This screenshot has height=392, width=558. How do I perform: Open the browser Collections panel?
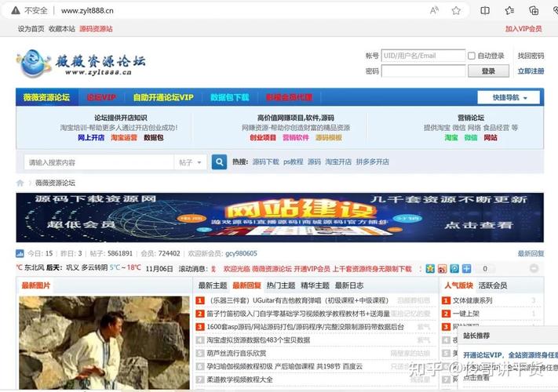click(534, 11)
